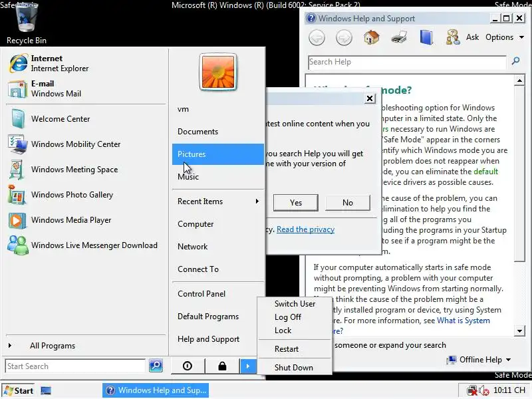Click the Search Help magnifier icon

[516, 61]
